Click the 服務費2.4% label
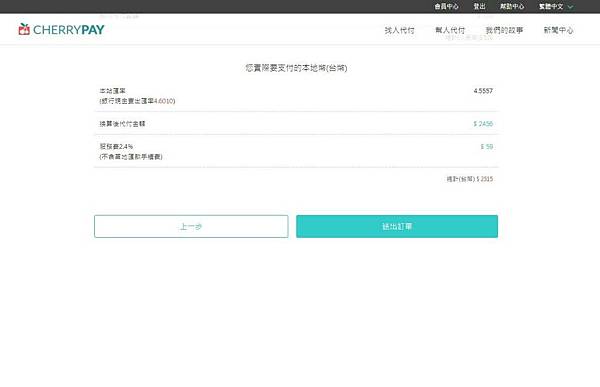600x387 pixels. (116, 147)
